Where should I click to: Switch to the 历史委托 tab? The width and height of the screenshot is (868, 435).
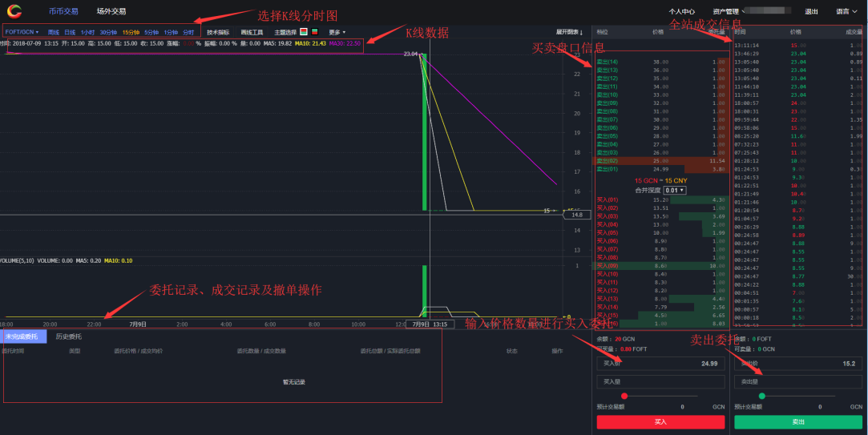[x=68, y=336]
